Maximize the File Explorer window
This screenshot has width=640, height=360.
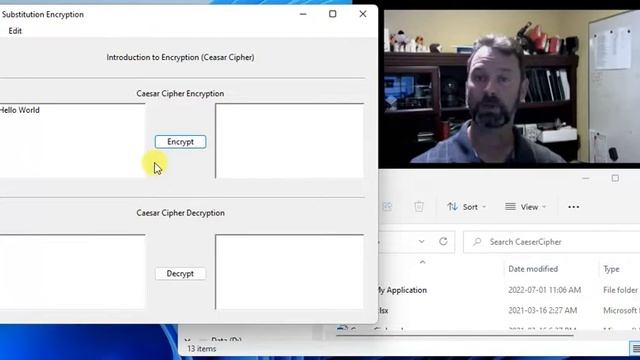[x=615, y=178]
